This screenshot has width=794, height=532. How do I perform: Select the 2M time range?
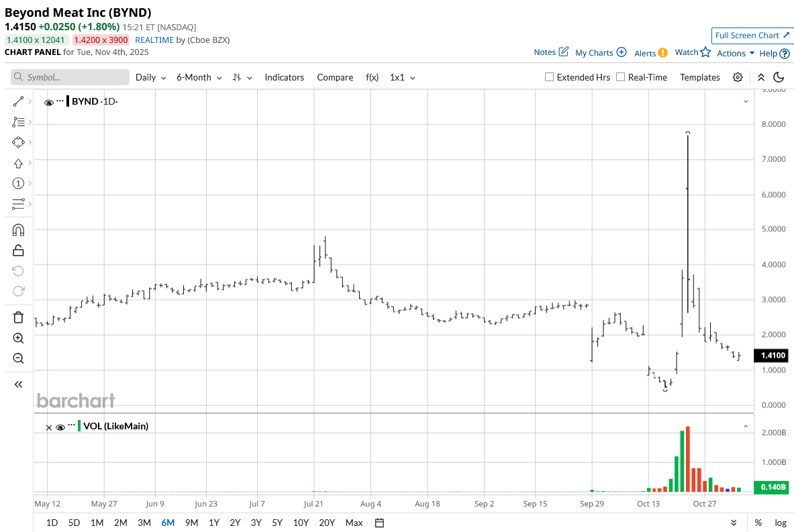click(121, 523)
